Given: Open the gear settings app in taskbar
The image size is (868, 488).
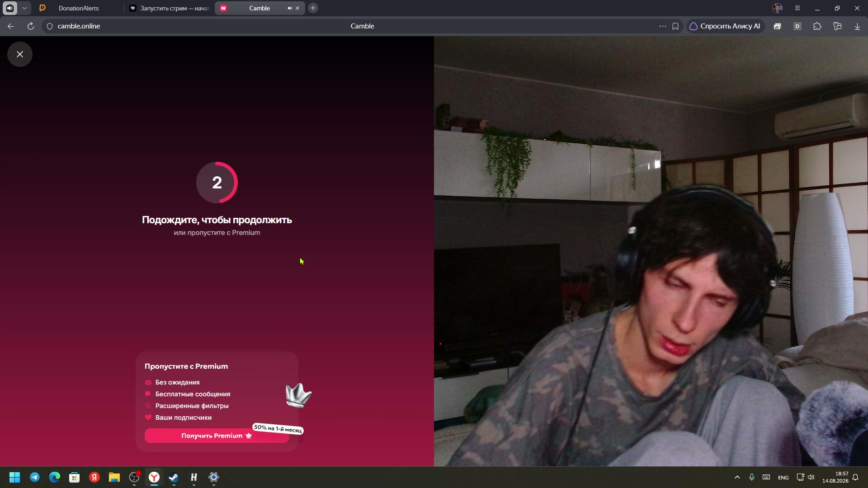Looking at the screenshot, I should [x=214, y=477].
